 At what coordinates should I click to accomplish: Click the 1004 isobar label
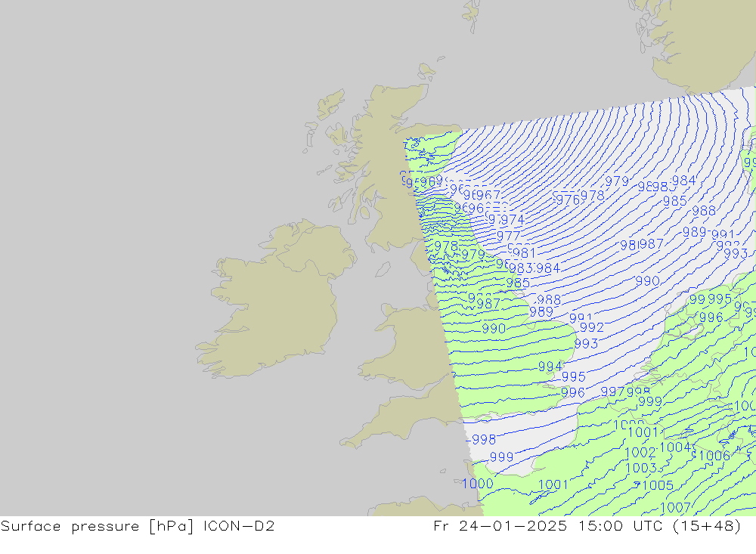pyautogui.click(x=675, y=447)
